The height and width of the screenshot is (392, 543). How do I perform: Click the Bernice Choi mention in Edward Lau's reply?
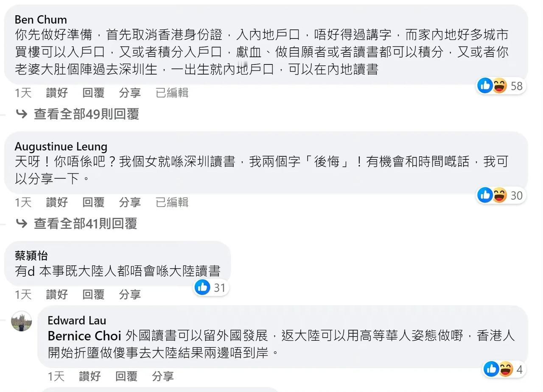point(84,336)
